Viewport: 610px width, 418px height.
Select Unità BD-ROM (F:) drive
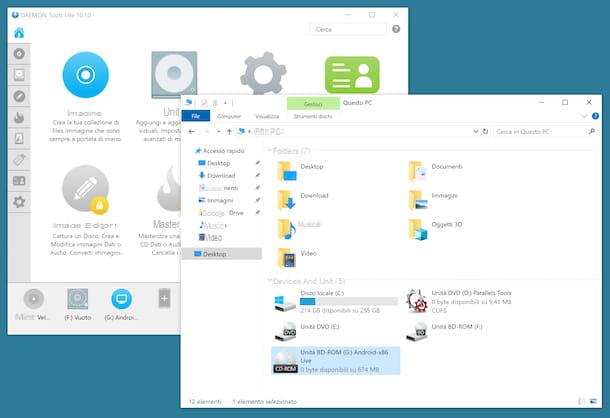point(444,332)
